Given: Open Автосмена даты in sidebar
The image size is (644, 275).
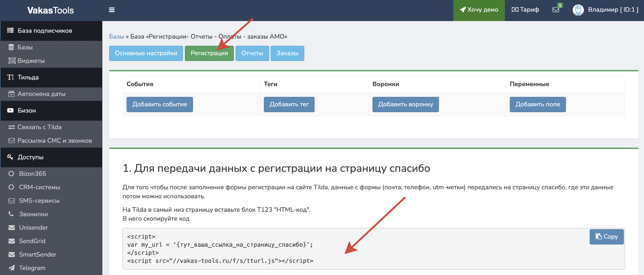Looking at the screenshot, I should point(41,94).
